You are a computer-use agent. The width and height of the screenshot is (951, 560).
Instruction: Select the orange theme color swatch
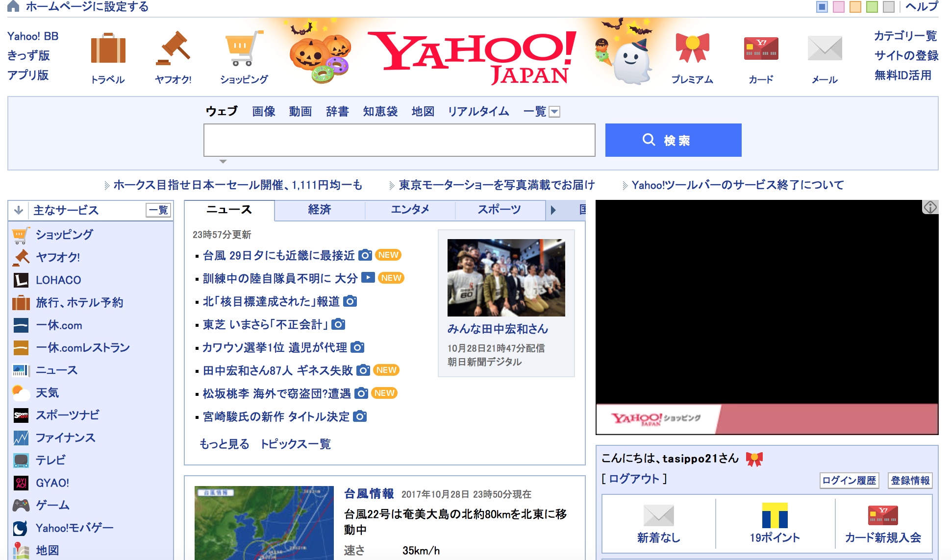pyautogui.click(x=855, y=6)
